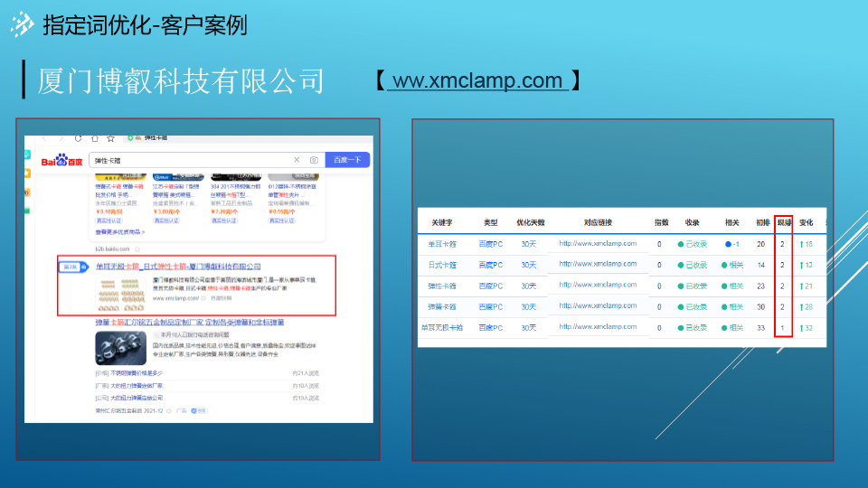This screenshot has height=488, width=868.
Task: Click 查看更多优质商品 link under products
Action: click(119, 232)
